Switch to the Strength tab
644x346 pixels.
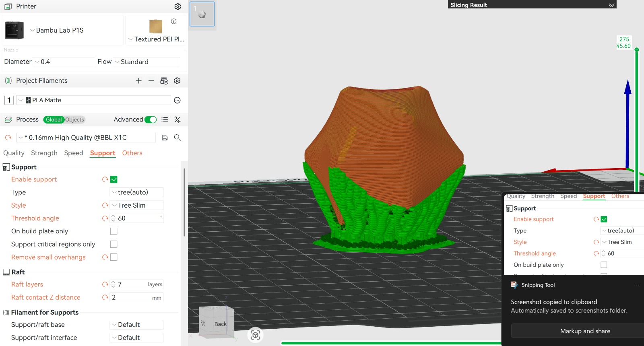point(44,153)
